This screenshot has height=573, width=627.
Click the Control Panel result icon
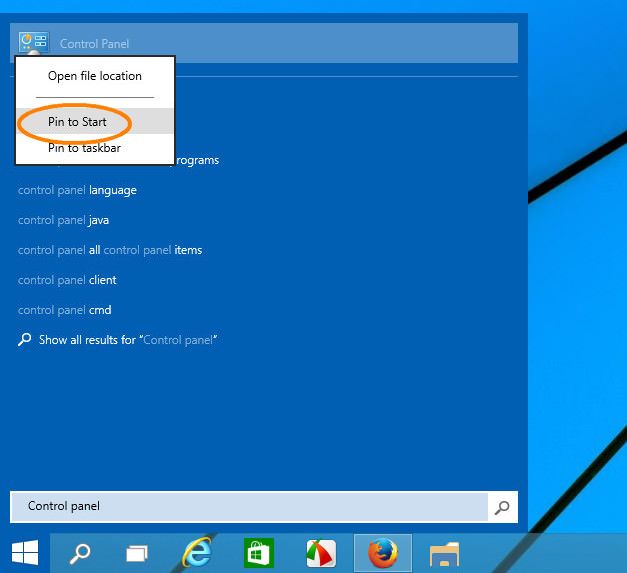click(x=34, y=42)
